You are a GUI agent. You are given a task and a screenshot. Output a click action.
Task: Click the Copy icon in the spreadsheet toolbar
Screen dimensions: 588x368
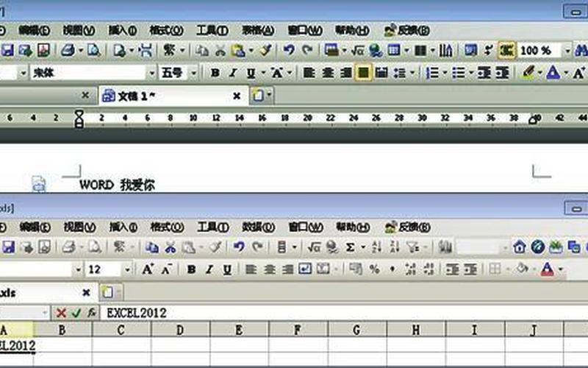pos(152,247)
